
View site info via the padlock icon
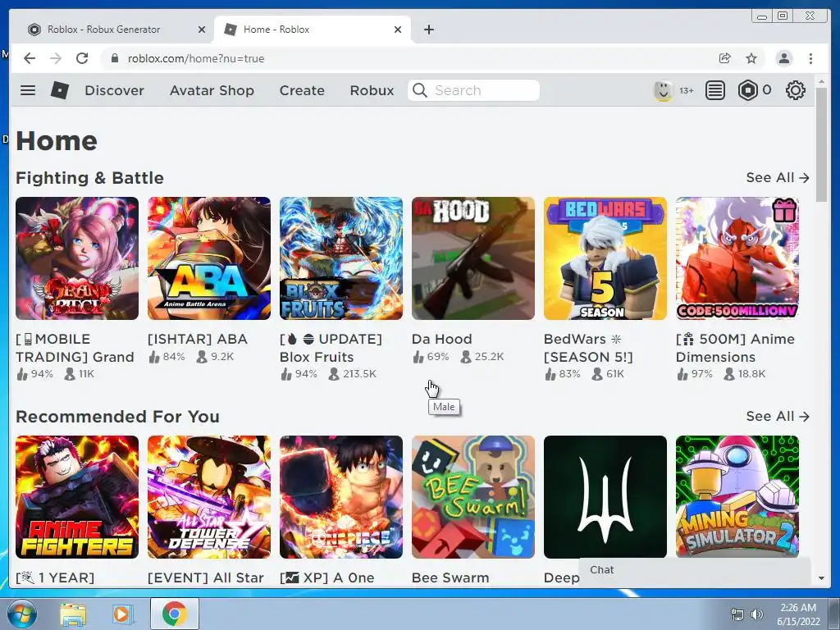coord(114,58)
